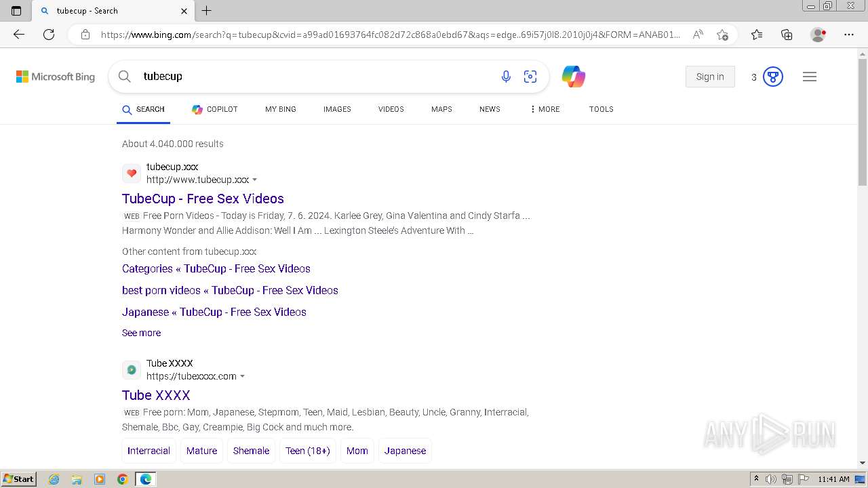
Task: Go to Microsoft Bing home logo
Action: tap(56, 77)
